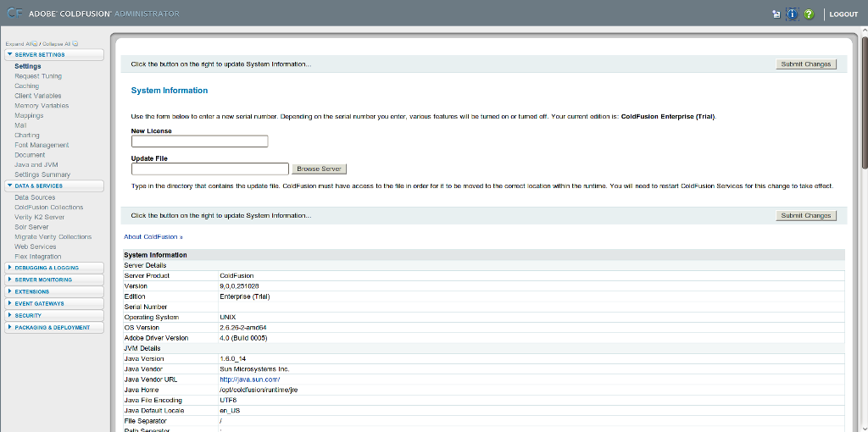Expand the Security section
The height and width of the screenshot is (432, 868).
click(x=53, y=315)
